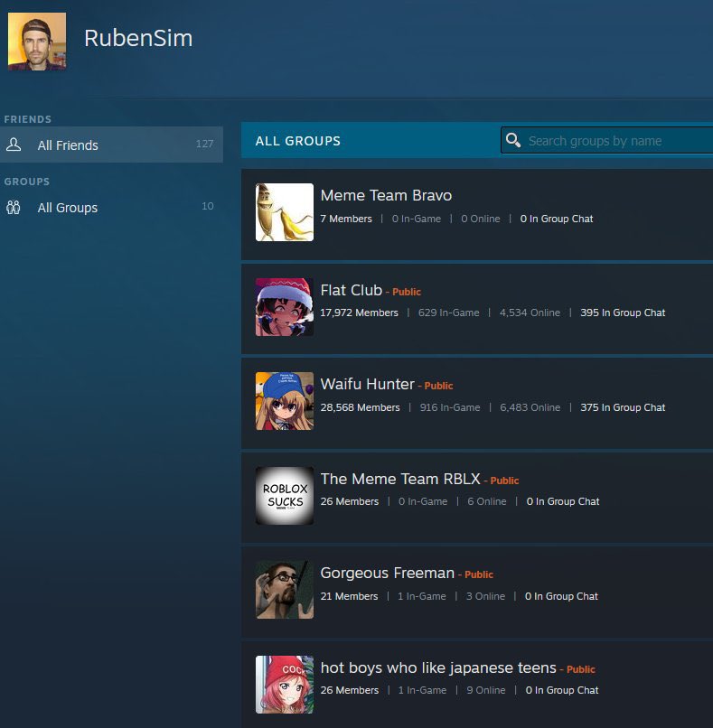Open the red-haired anime group avatar
713x728 pixels.
[285, 685]
